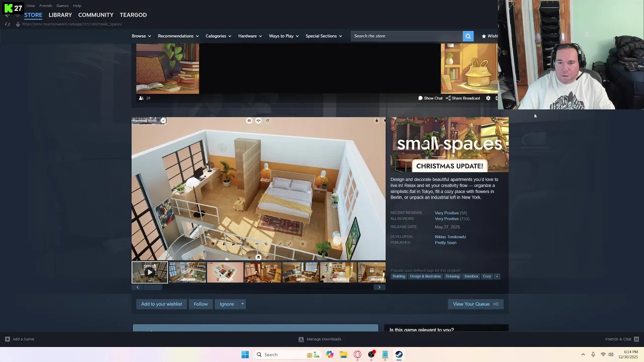Image resolution: width=644 pixels, height=362 pixels.
Task: Click the Relaxing tag
Action: click(x=452, y=276)
